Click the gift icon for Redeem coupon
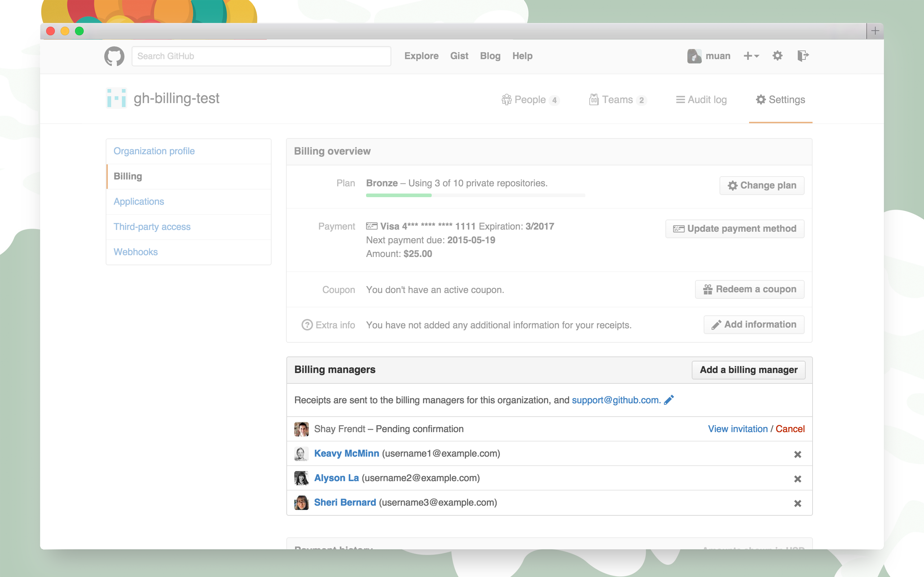Viewport: 924px width, 577px height. click(708, 289)
